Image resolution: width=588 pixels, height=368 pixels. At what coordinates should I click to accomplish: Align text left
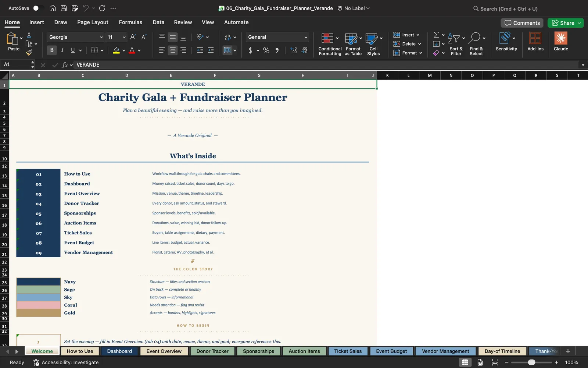pos(162,50)
